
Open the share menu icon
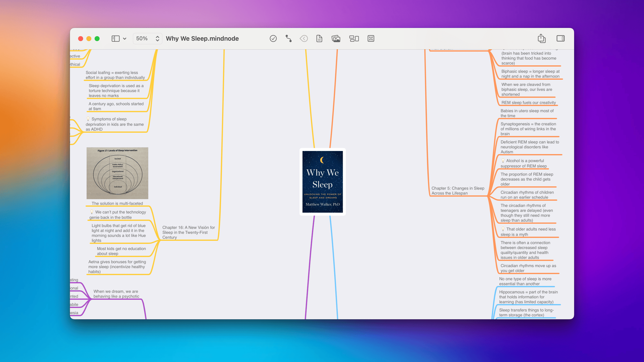pos(541,38)
